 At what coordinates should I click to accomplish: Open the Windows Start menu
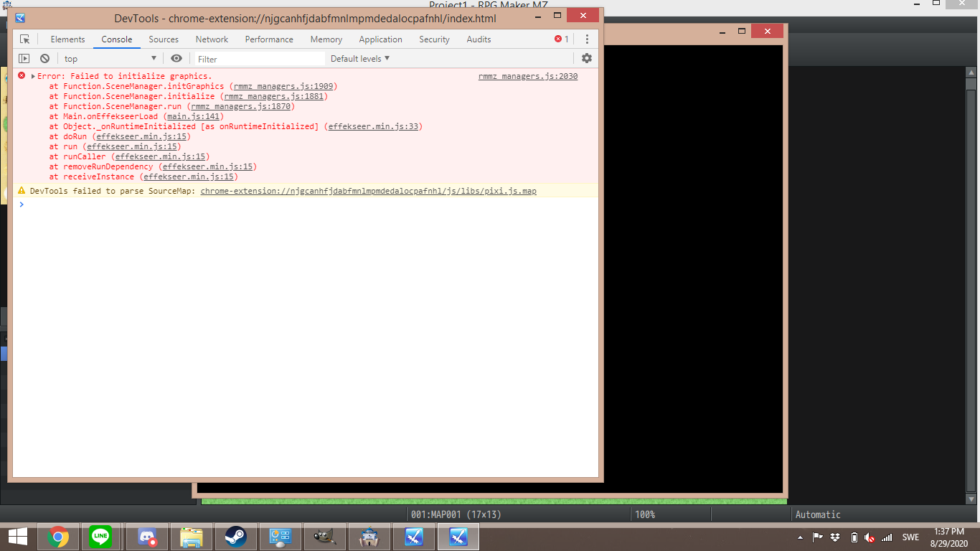(18, 537)
